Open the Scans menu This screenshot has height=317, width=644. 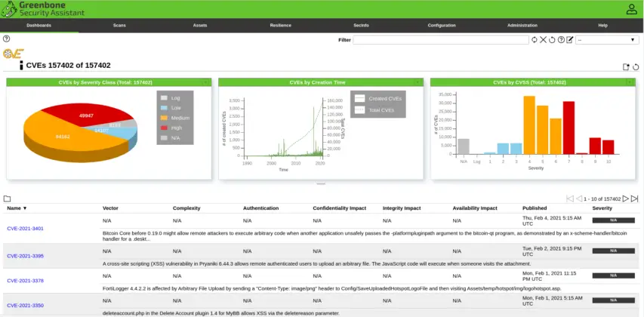[119, 25]
